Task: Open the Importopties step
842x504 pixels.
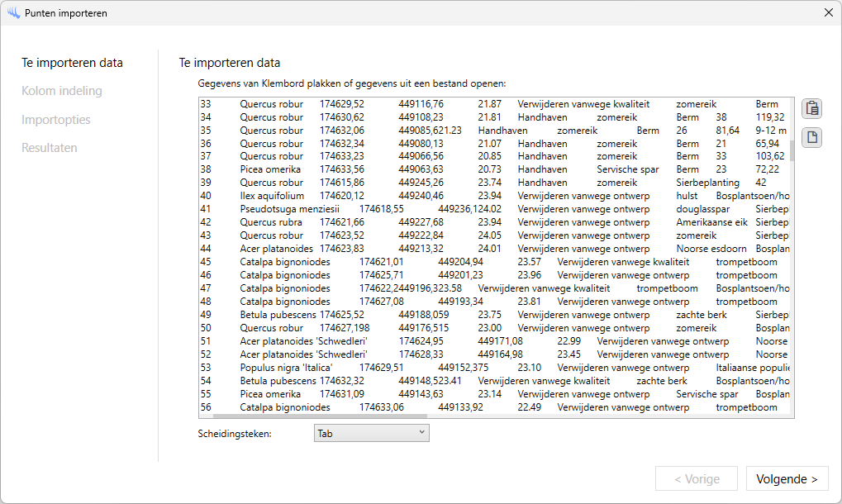Action: [56, 120]
